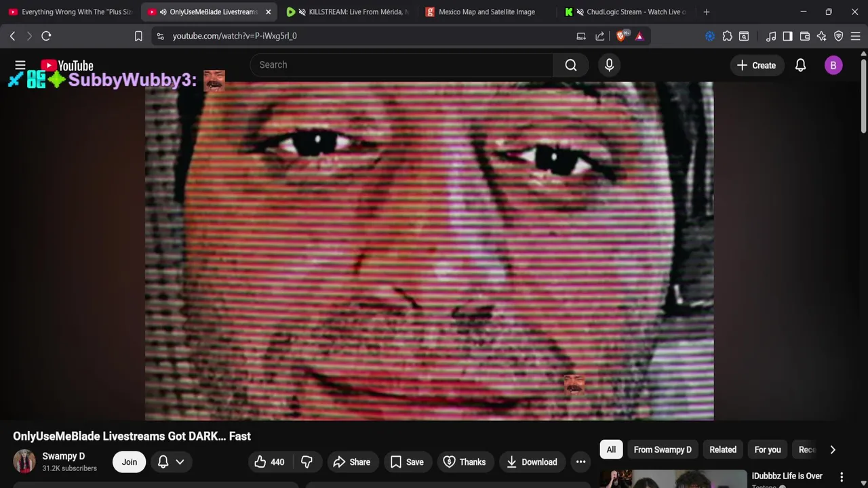The width and height of the screenshot is (868, 488).
Task: Open more actions three-dot menu below video
Action: [x=580, y=462]
